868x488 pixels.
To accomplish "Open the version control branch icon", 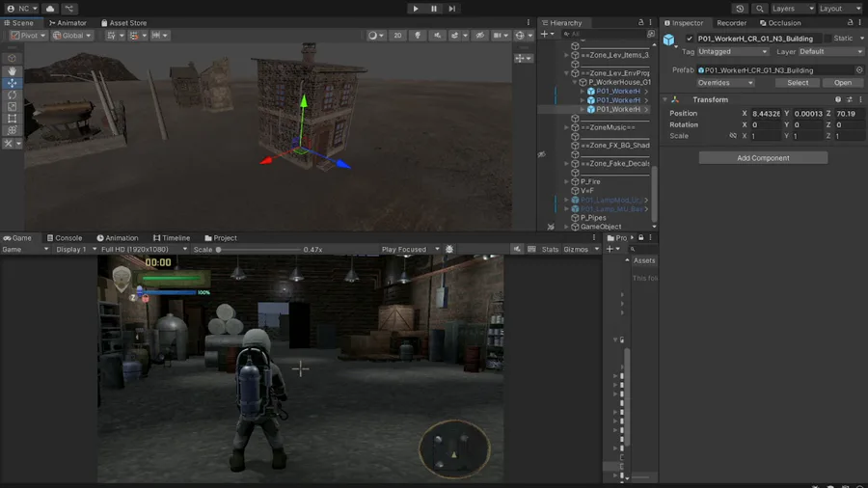I will (x=69, y=9).
